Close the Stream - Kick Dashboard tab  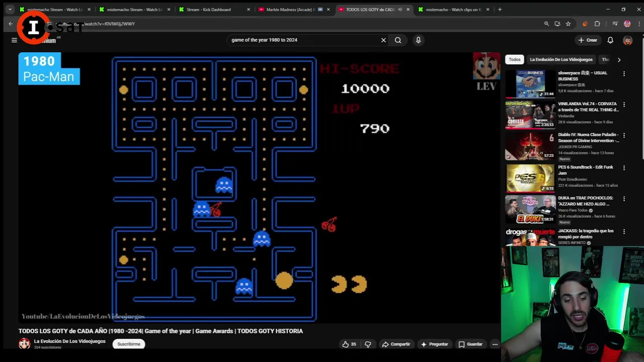[x=248, y=10]
